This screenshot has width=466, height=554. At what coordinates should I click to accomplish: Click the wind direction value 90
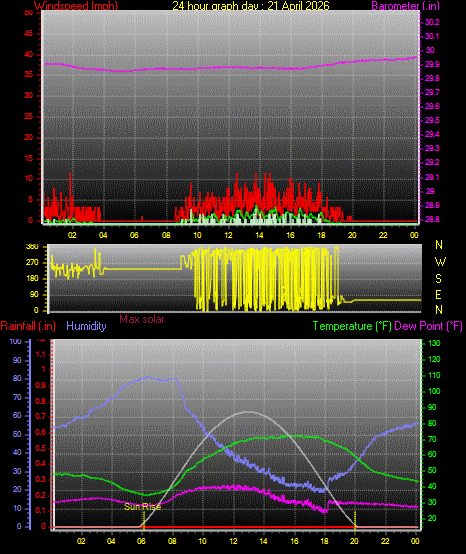[34, 295]
